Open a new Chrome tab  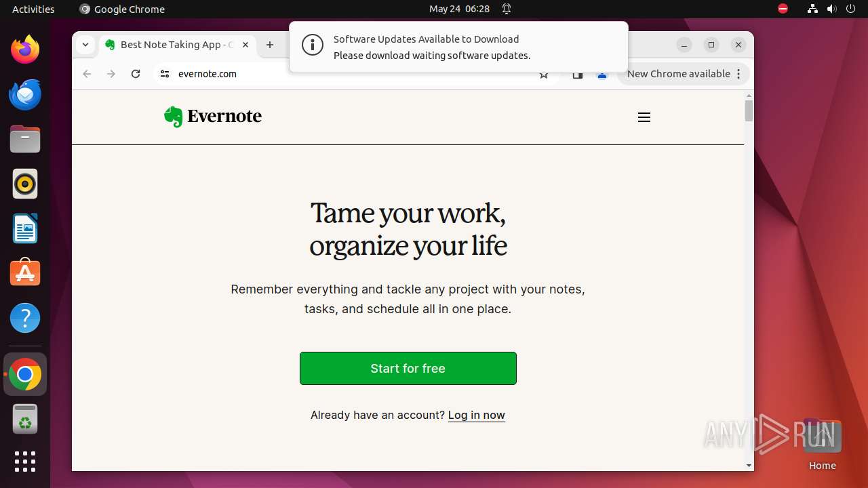pos(270,45)
